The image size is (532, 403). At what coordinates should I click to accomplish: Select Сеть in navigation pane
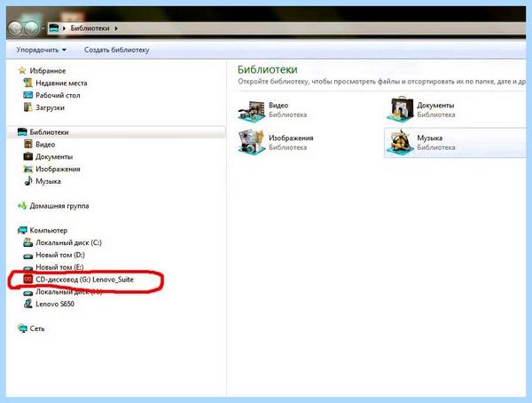(x=37, y=328)
